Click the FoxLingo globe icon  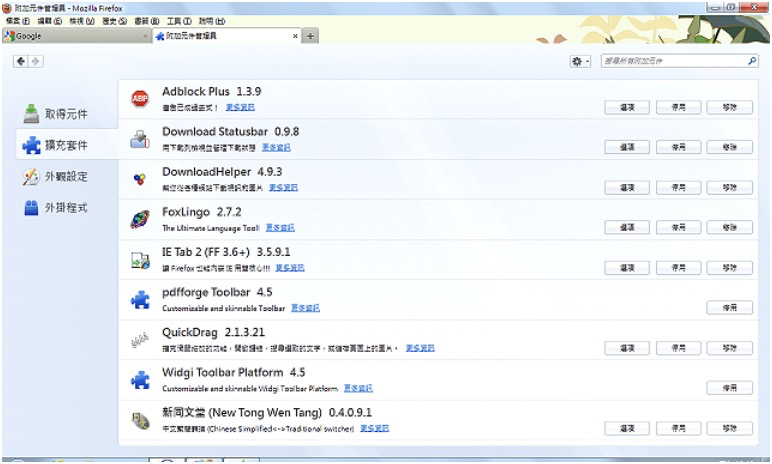[140, 219]
